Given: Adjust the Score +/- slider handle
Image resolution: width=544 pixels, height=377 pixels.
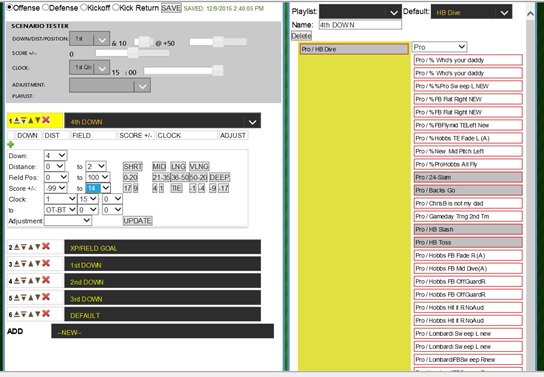Looking at the screenshot, I should (133, 53).
